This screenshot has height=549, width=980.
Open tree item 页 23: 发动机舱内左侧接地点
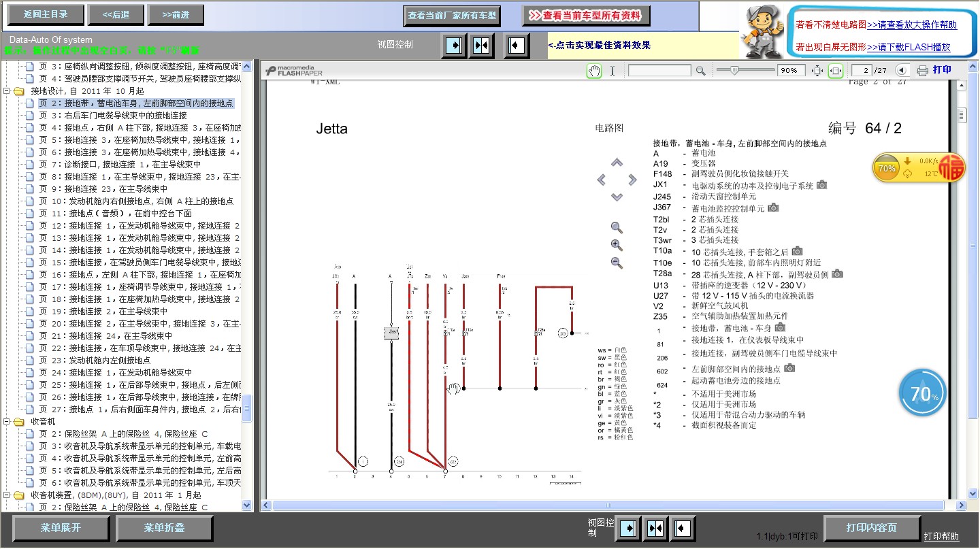point(94,361)
